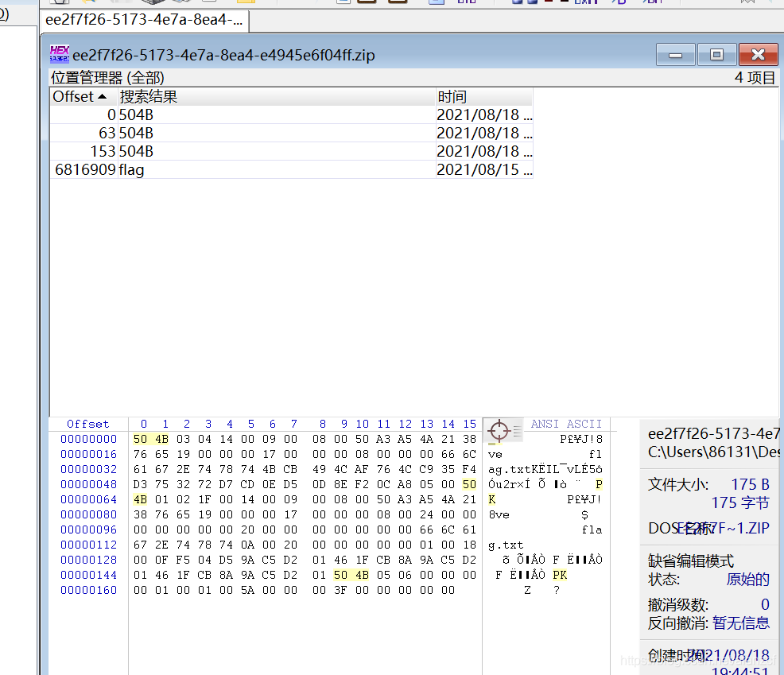Select the 504B result at offset 153
The height and width of the screenshot is (675, 784).
pyautogui.click(x=292, y=152)
